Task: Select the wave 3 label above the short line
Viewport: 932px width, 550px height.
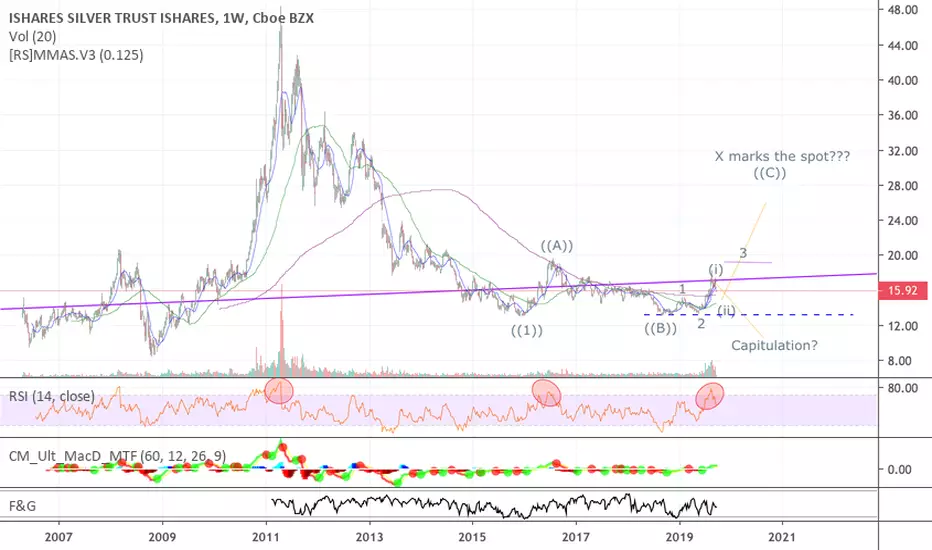Action: 743,253
